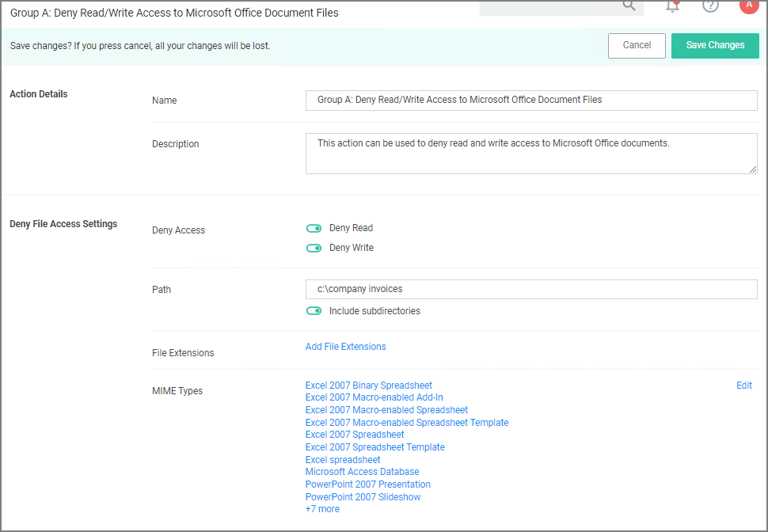Screen dimensions: 768x532
Task: Toggle the Deny Read switch
Action: tap(314, 228)
